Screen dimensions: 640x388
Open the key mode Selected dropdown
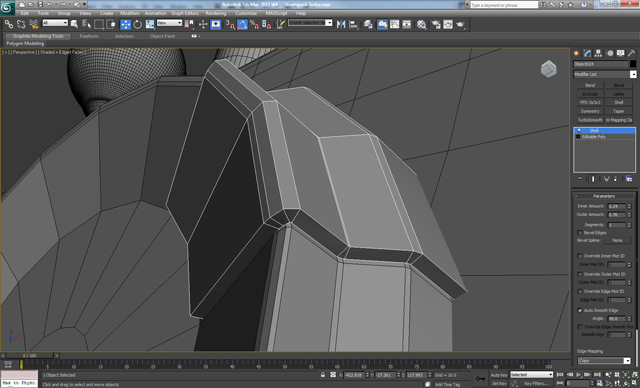tap(531, 375)
